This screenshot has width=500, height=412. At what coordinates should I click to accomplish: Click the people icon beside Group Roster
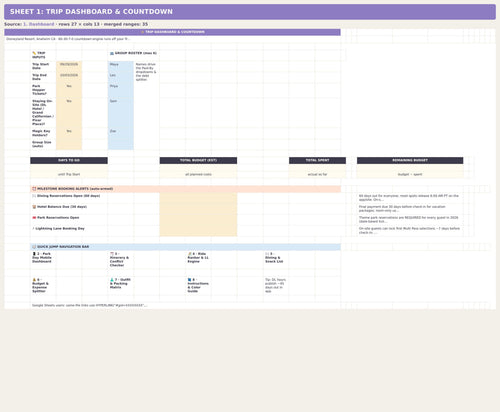112,53
